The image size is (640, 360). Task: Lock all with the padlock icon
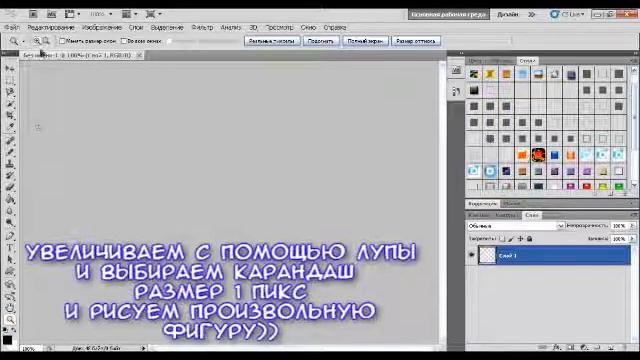pyautogui.click(x=529, y=239)
